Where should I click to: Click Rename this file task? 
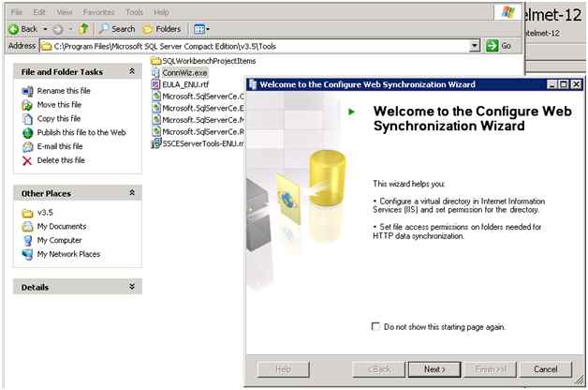62,91
